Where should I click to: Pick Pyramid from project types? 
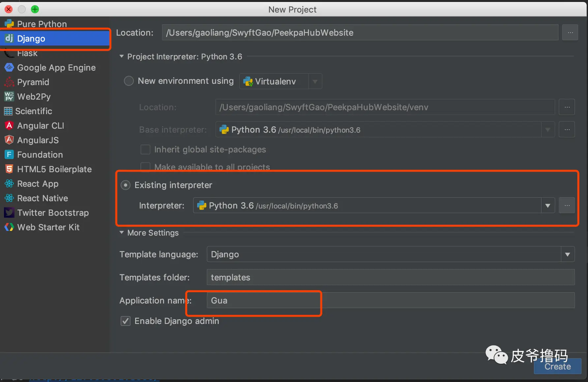[x=55, y=82]
